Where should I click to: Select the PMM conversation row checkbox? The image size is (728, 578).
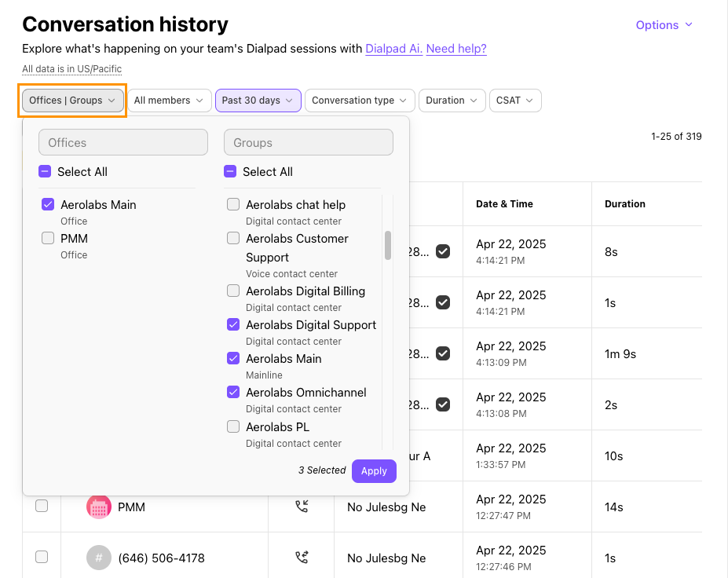pyautogui.click(x=42, y=506)
